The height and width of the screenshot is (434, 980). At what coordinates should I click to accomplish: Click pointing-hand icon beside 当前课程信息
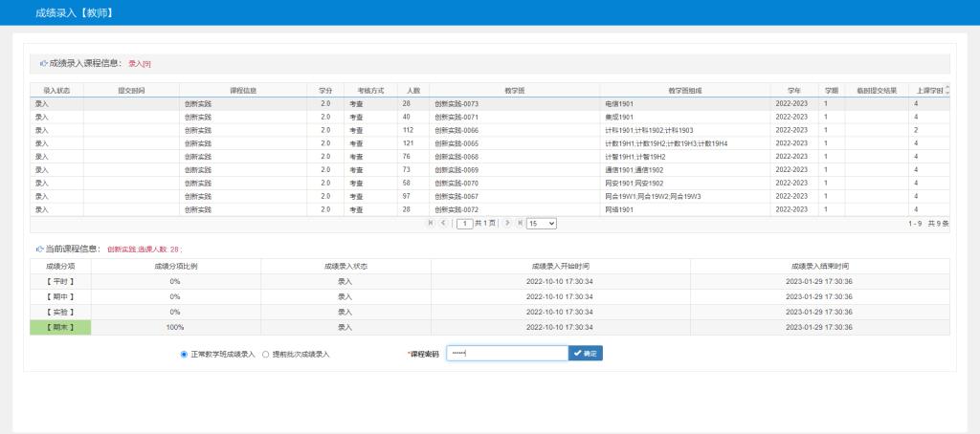tap(39, 249)
